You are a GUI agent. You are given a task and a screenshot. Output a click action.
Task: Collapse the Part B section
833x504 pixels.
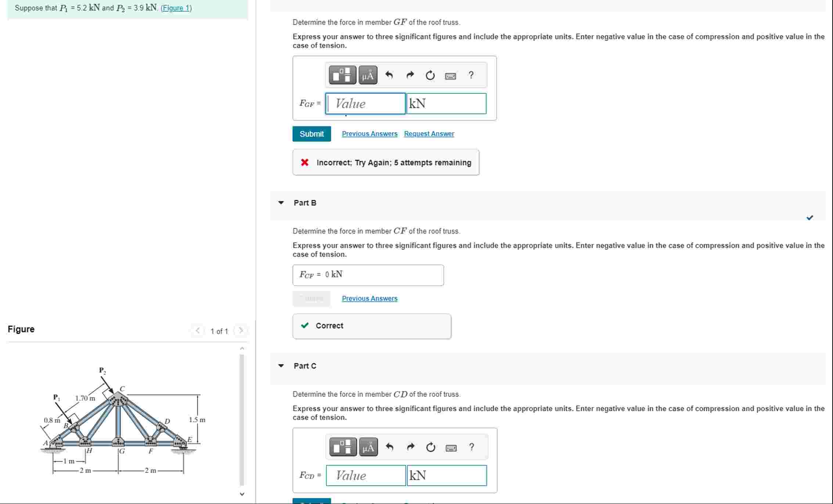click(281, 203)
